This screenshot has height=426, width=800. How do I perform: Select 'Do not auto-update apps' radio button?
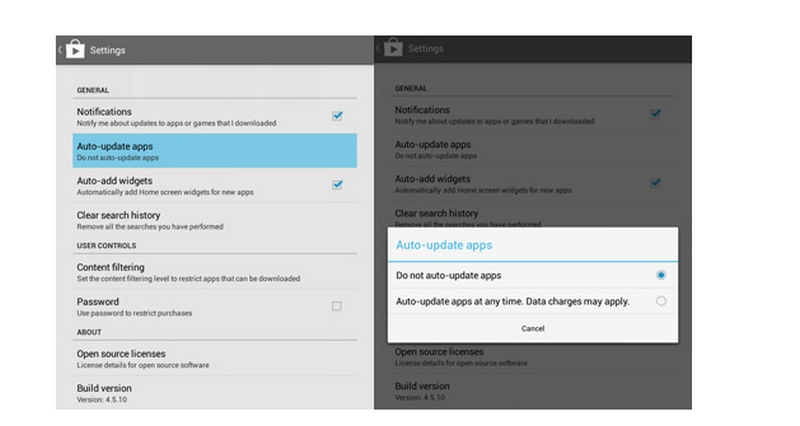point(661,275)
